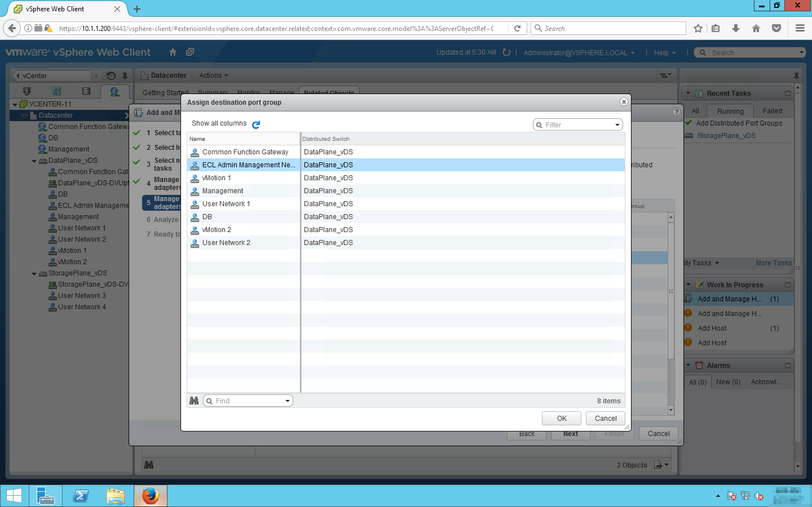812x507 pixels.
Task: Click the wizard help question mark icon
Action: (x=676, y=112)
